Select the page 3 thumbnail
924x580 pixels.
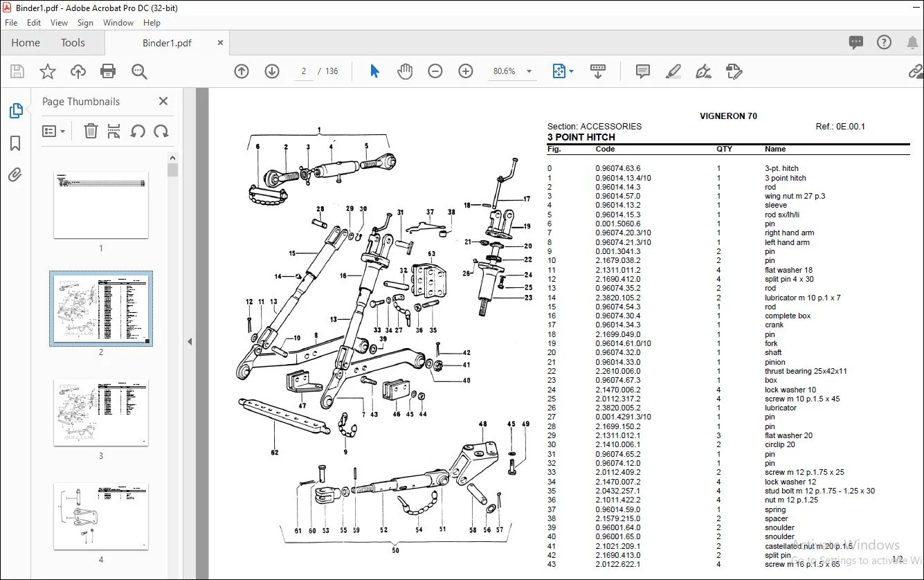(101, 413)
